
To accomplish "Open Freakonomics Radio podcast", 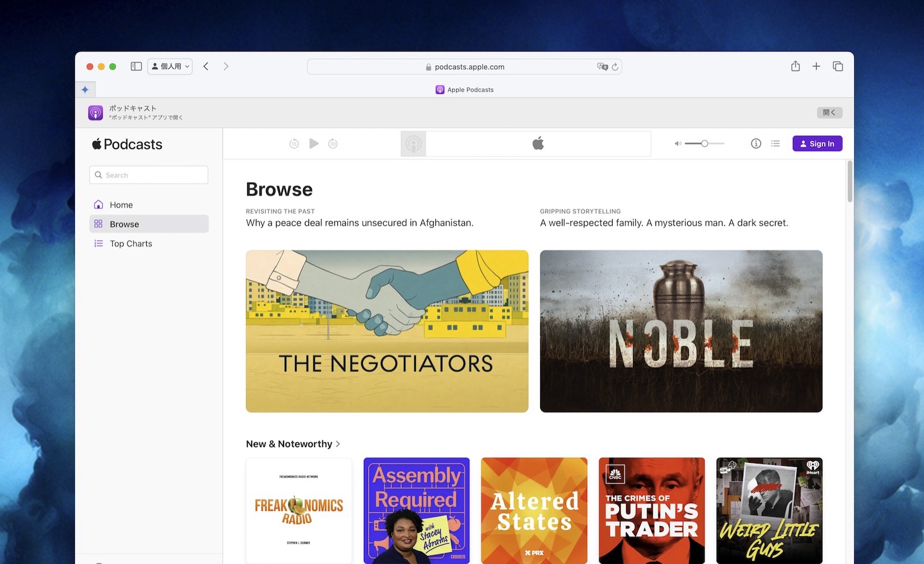I will point(299,511).
